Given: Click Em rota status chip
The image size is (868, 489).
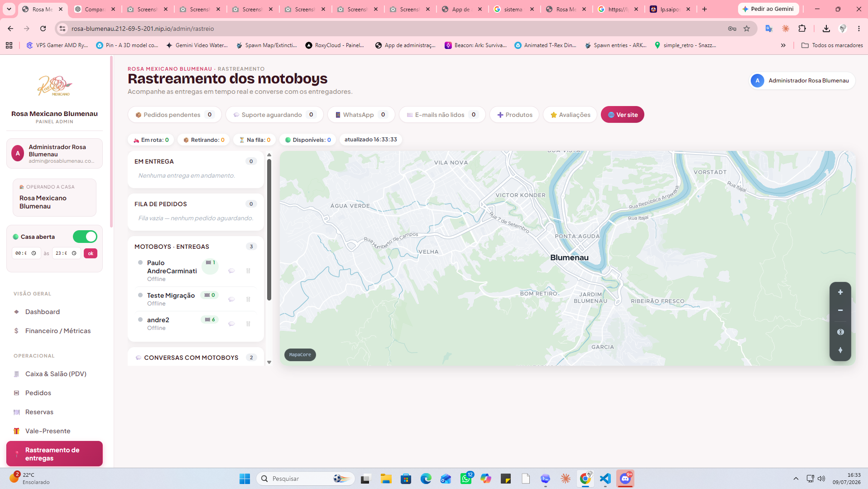Looking at the screenshot, I should (151, 140).
